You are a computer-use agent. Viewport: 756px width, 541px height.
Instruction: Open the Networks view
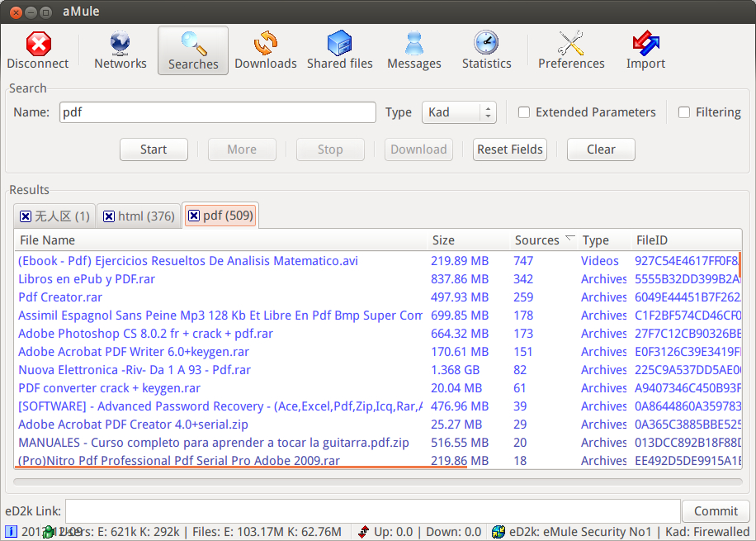120,50
